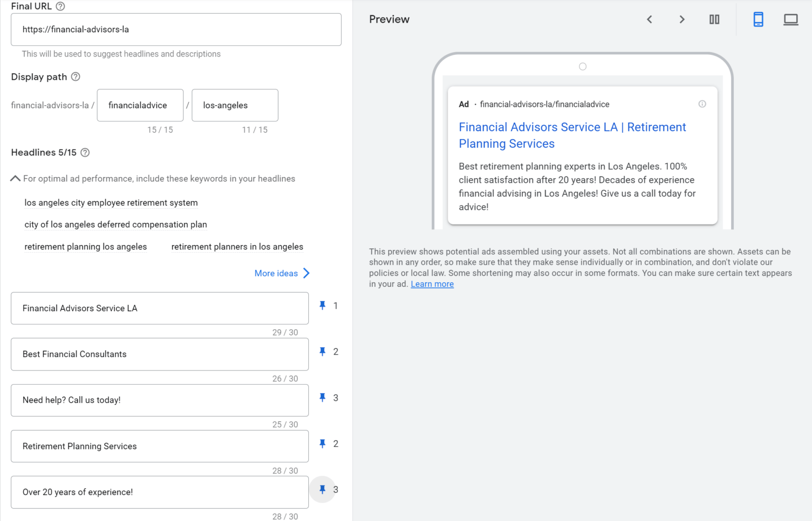Open More ideas for keywords
This screenshot has height=521, width=812.
(276, 273)
